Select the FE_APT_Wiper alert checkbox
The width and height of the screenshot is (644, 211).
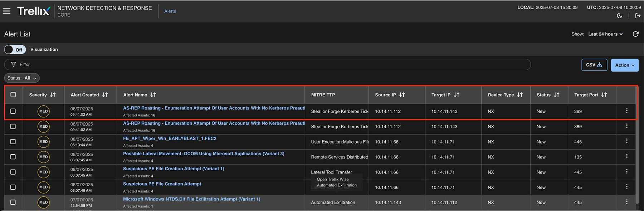pyautogui.click(x=13, y=142)
